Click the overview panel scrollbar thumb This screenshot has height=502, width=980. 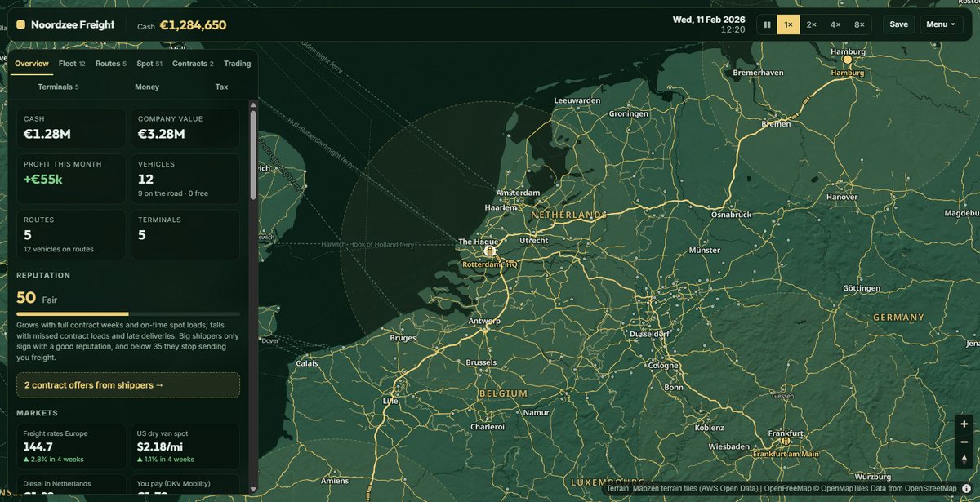point(253,155)
